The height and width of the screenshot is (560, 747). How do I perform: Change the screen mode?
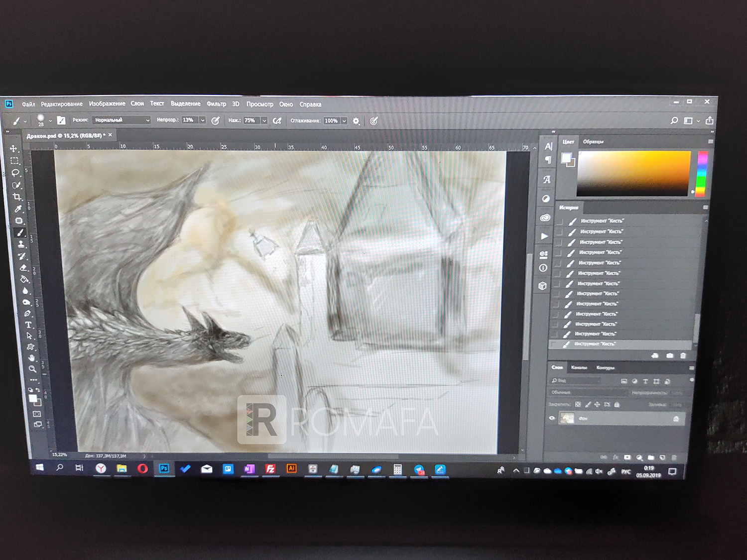pyautogui.click(x=37, y=425)
